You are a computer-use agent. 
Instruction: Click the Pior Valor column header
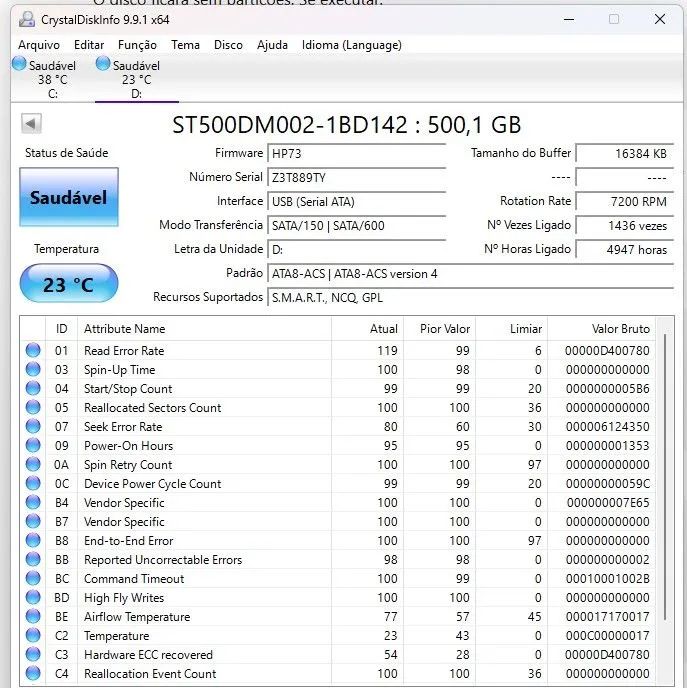pos(440,329)
